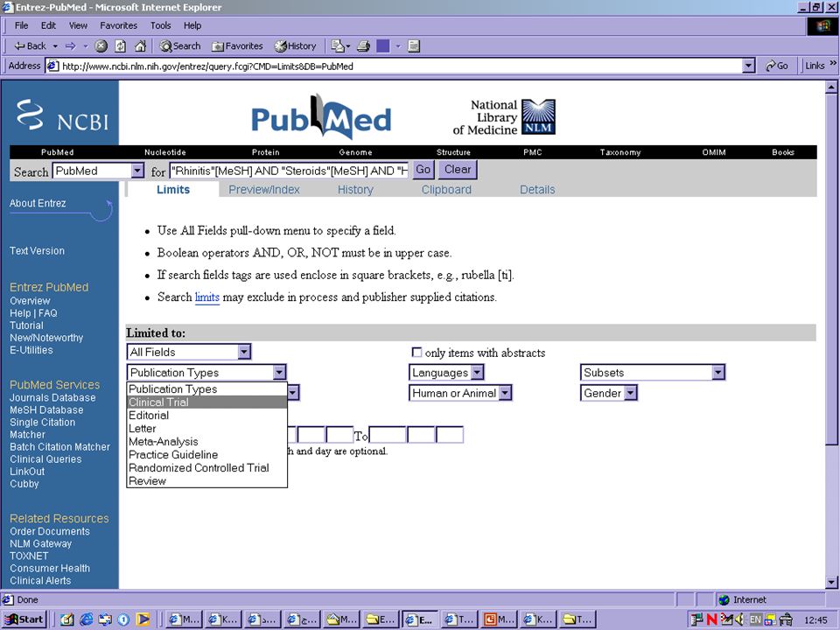
Task: Switch to the Preview/Index tab
Action: tap(264, 190)
